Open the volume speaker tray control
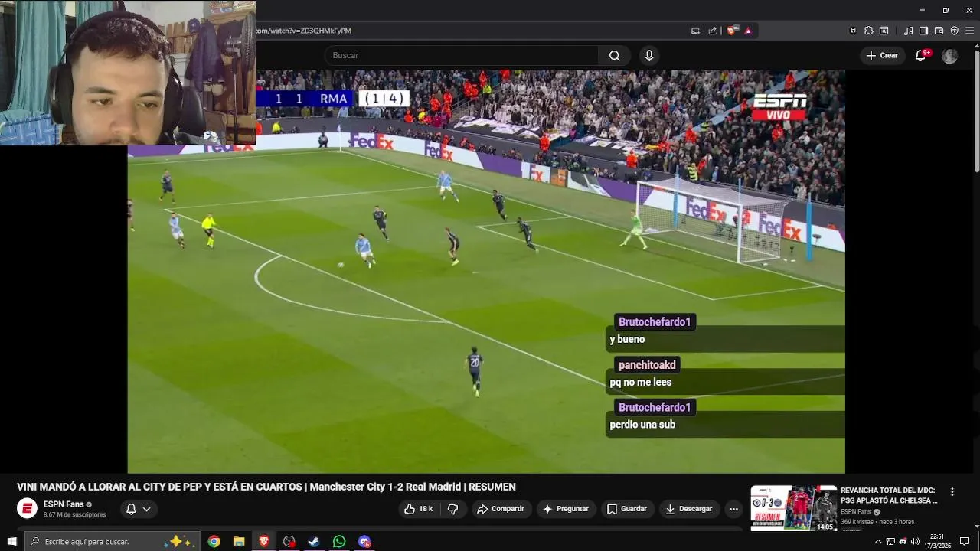 pyautogui.click(x=915, y=541)
